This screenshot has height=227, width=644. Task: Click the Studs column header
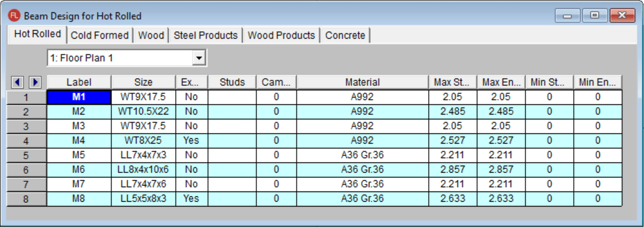(232, 82)
